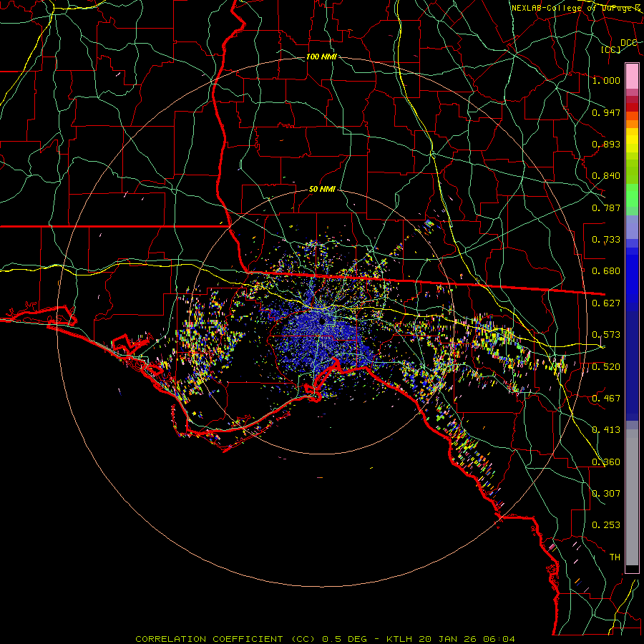This screenshot has height=644, width=644.
Task: Click the 0.733 scale value
Action: pyautogui.click(x=606, y=240)
